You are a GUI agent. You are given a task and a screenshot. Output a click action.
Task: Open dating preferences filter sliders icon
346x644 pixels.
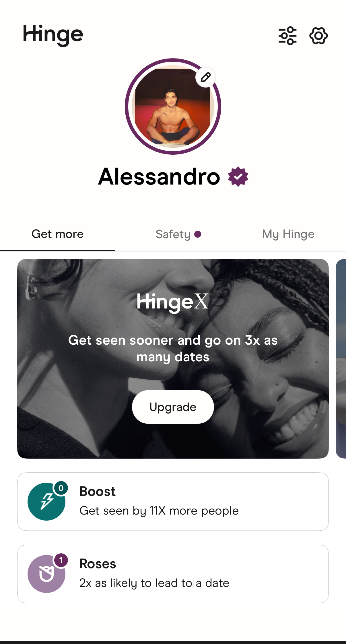click(287, 36)
